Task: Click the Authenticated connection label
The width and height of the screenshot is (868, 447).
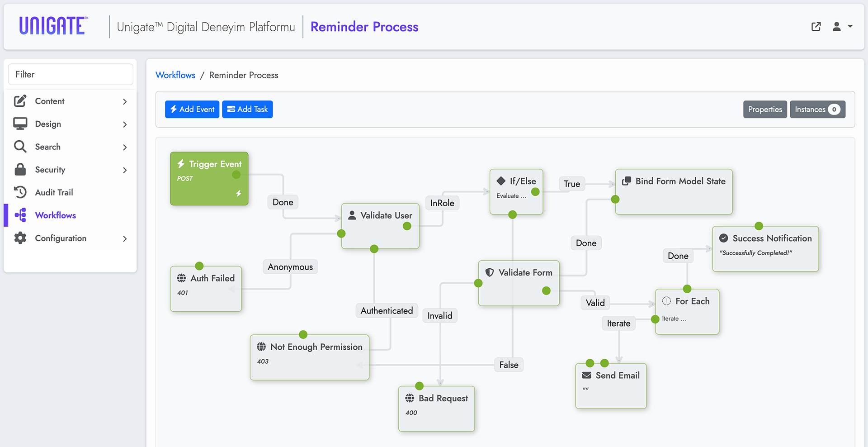Action: pos(387,310)
